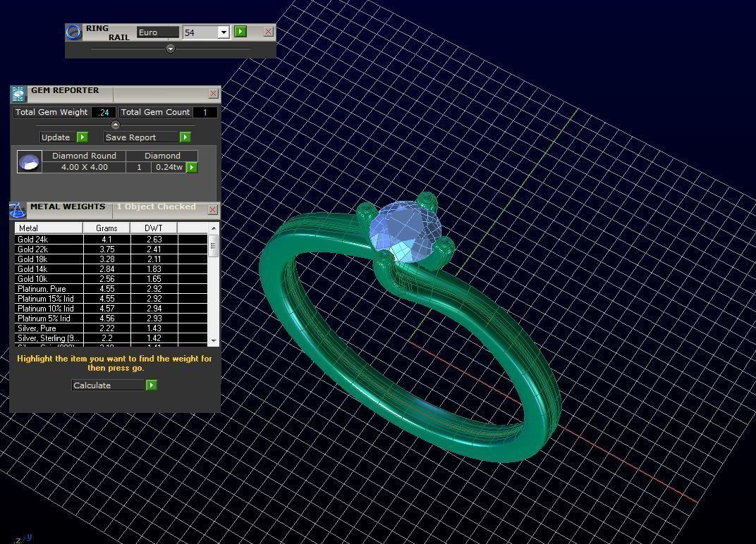756x544 pixels.
Task: Select the Silver, Sterling row
Action: click(111, 338)
